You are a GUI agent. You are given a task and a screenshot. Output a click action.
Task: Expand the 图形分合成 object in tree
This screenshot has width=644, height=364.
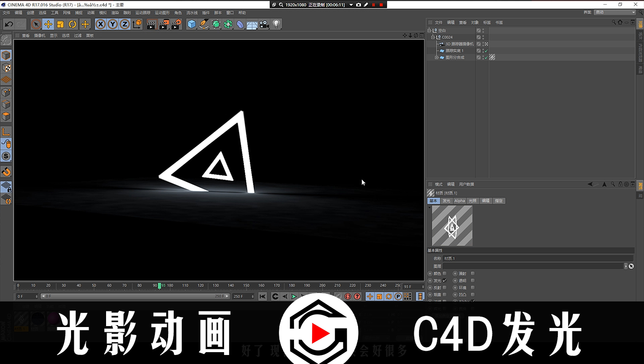pos(437,57)
